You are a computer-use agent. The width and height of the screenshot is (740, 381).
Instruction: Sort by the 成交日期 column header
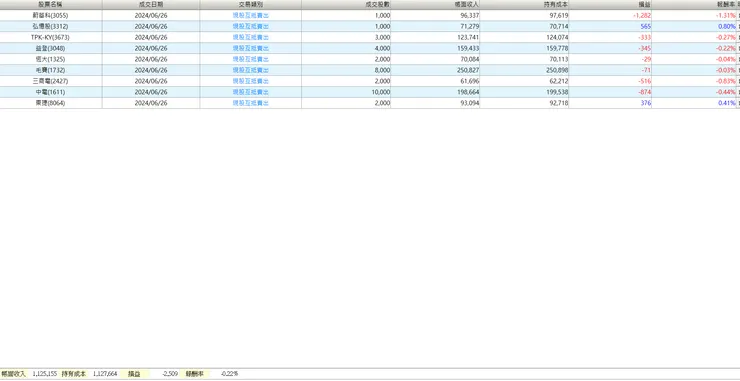tap(151, 4)
